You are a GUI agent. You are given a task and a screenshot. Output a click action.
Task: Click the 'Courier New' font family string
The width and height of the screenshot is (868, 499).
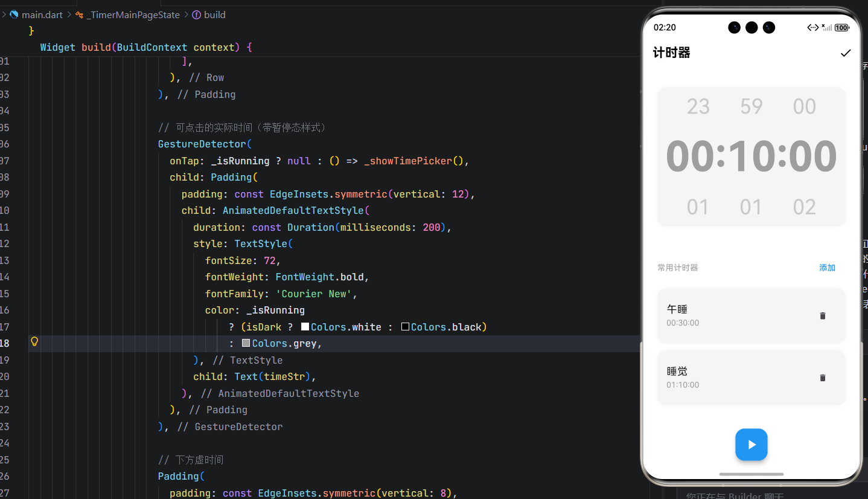point(314,294)
